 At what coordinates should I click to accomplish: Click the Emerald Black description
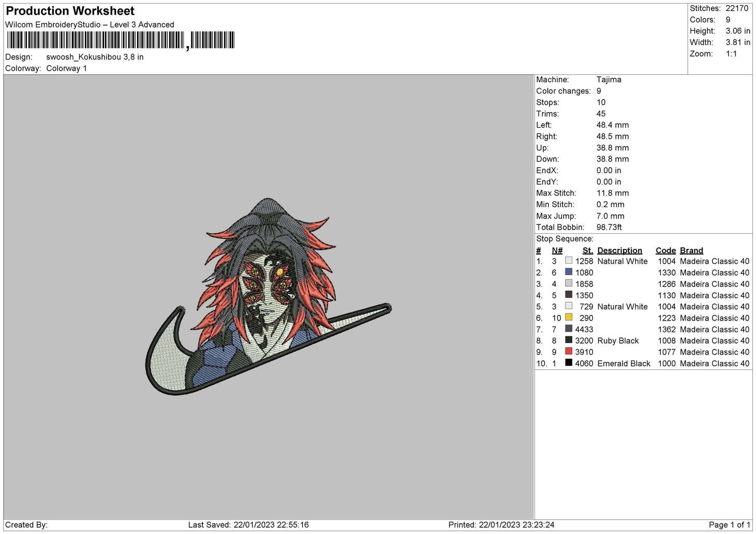click(624, 363)
